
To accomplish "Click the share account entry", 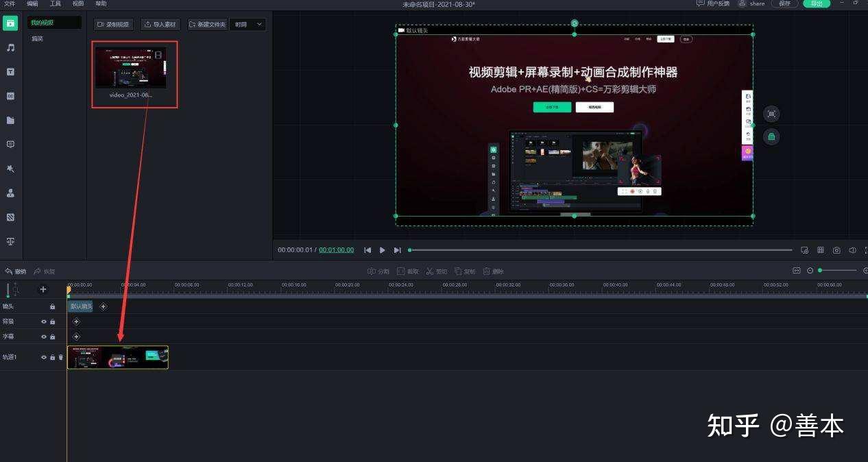I will 751,3.
